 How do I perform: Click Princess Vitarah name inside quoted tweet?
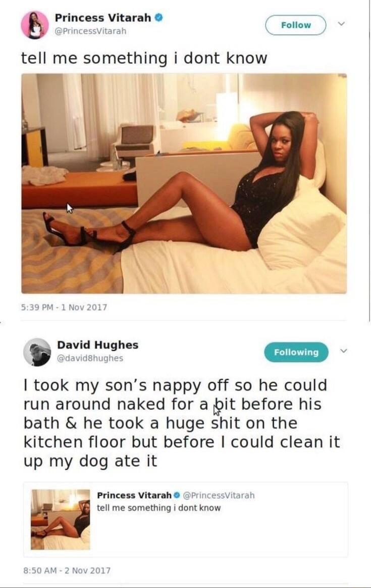(x=134, y=496)
